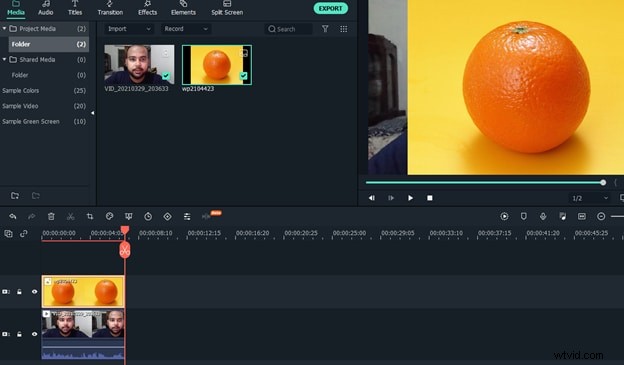
Task: Click the 00:00:08:10 mark on timeline ruler
Action: pyautogui.click(x=156, y=233)
